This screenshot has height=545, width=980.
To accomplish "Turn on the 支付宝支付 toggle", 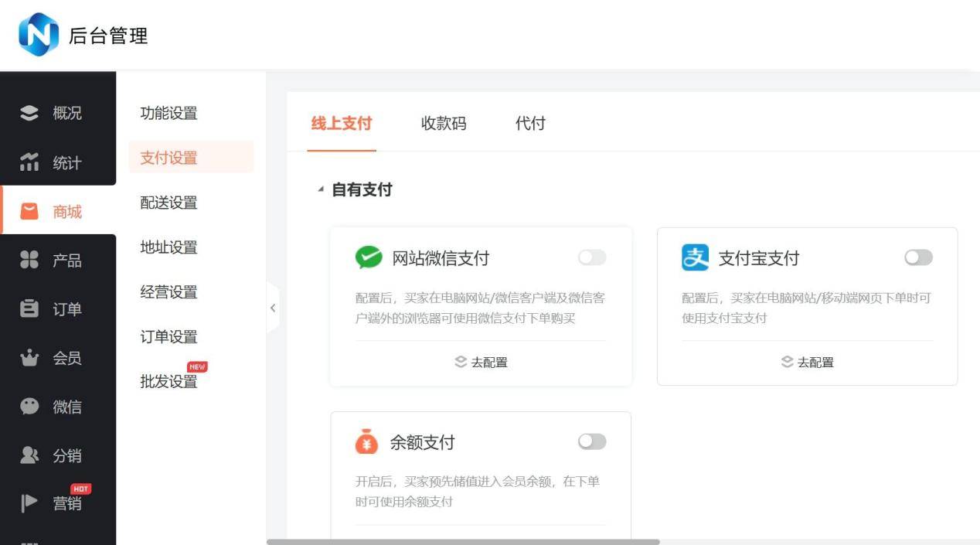I will [x=918, y=257].
